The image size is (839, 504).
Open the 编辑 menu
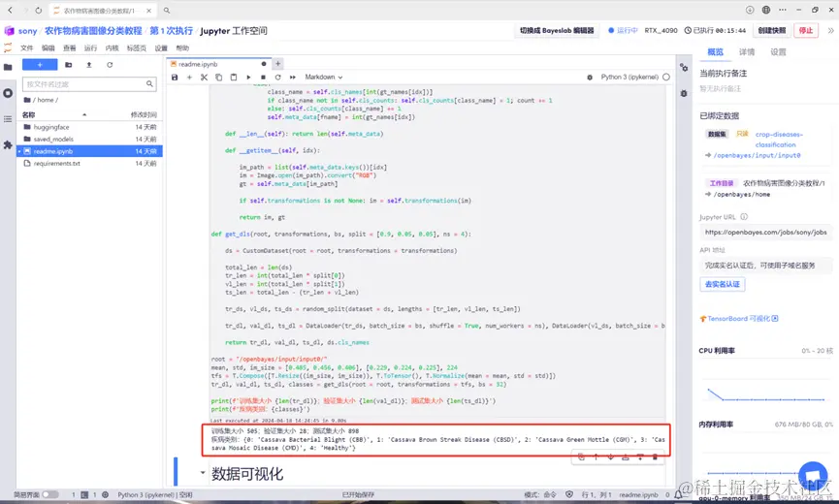[48, 48]
